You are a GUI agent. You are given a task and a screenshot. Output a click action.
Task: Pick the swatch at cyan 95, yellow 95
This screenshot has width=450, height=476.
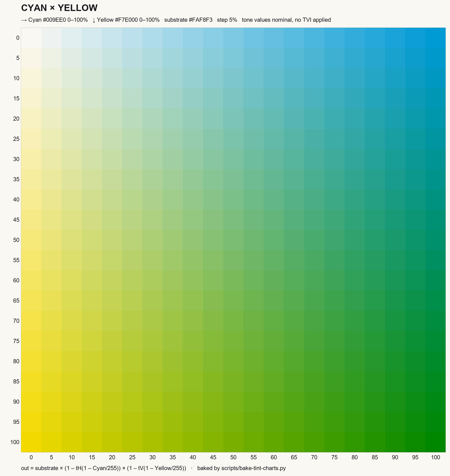[415, 422]
